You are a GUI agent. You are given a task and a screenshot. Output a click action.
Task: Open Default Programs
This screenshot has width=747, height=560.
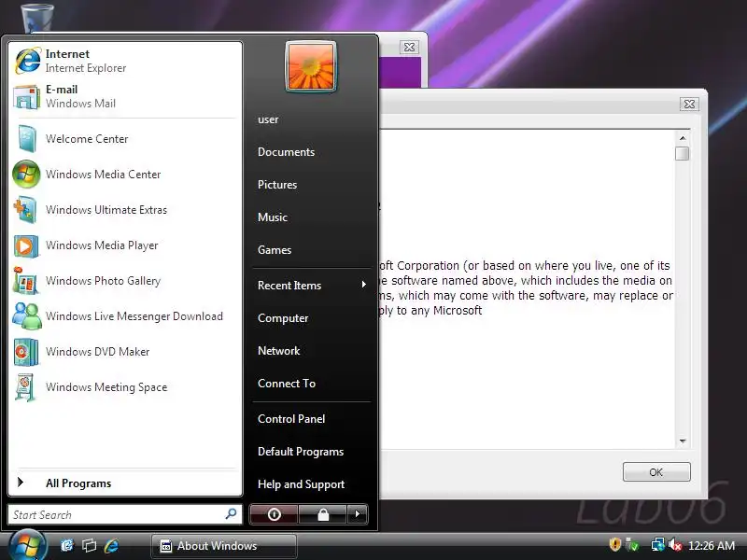point(301,452)
